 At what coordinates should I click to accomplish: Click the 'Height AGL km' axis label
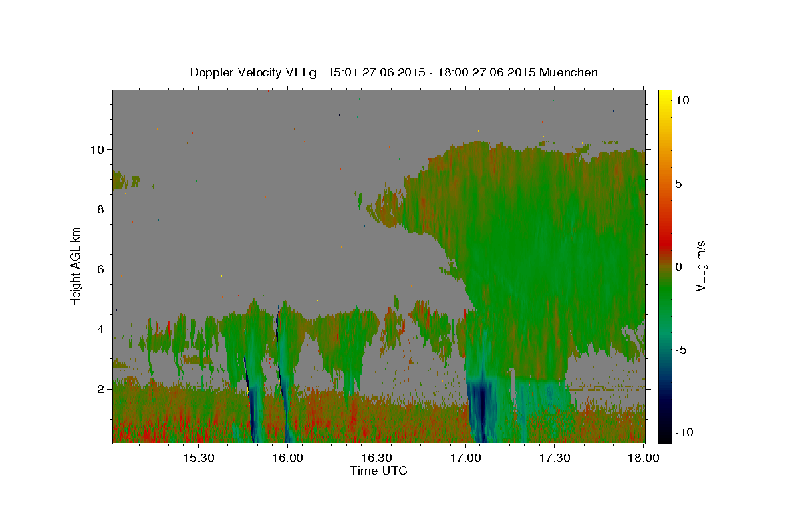[76, 266]
